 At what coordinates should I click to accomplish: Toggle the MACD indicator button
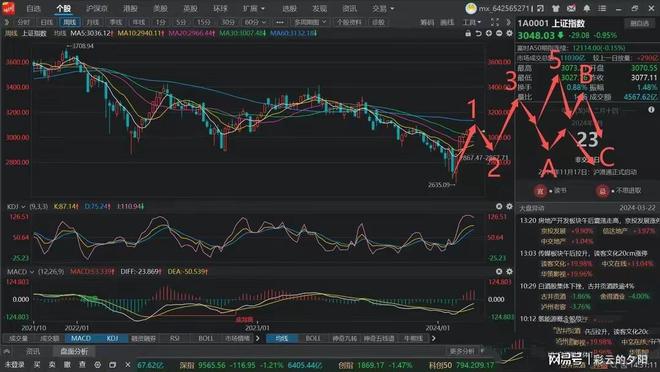click(81, 338)
